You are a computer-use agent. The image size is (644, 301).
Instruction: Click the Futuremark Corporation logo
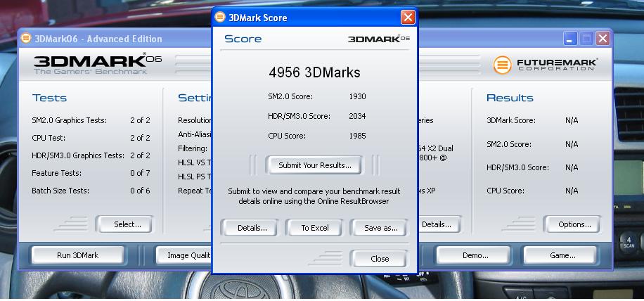tap(546, 65)
